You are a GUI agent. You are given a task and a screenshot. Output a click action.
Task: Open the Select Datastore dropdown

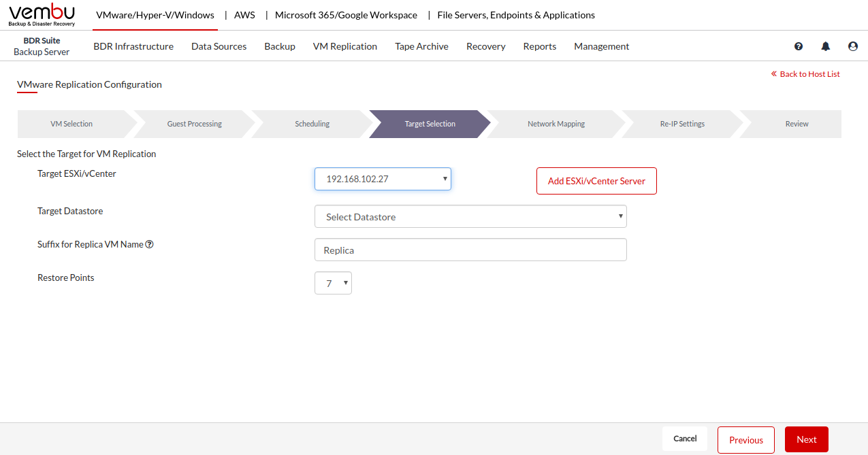click(470, 217)
